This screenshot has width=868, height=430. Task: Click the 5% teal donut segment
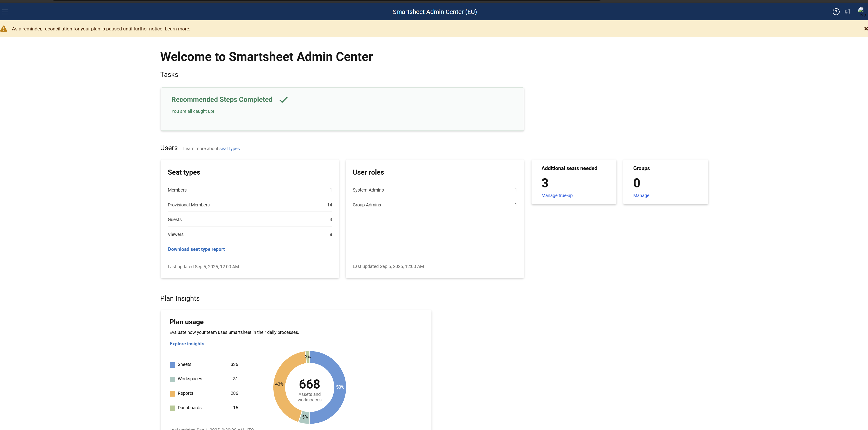[x=305, y=417]
